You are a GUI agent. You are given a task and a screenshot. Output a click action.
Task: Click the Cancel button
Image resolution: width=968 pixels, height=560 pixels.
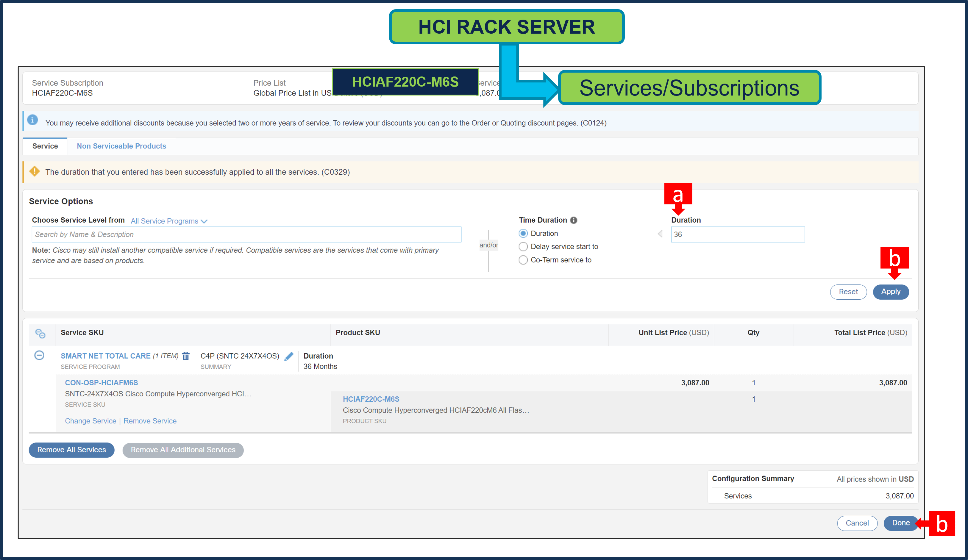click(857, 523)
